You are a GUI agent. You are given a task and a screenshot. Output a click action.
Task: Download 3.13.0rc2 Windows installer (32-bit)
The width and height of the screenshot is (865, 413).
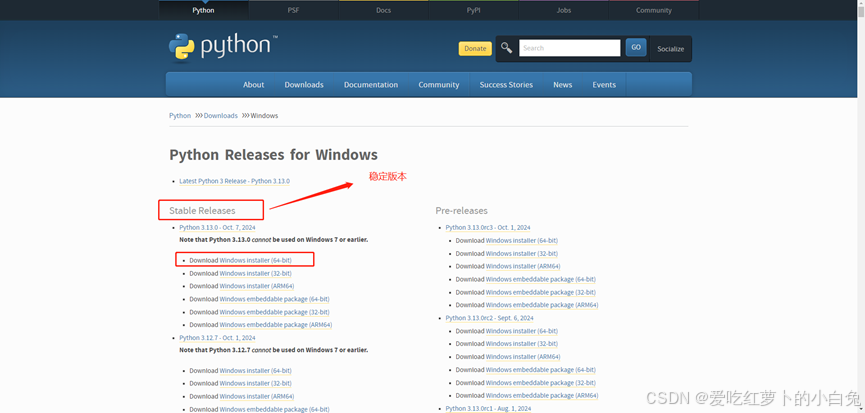point(522,344)
